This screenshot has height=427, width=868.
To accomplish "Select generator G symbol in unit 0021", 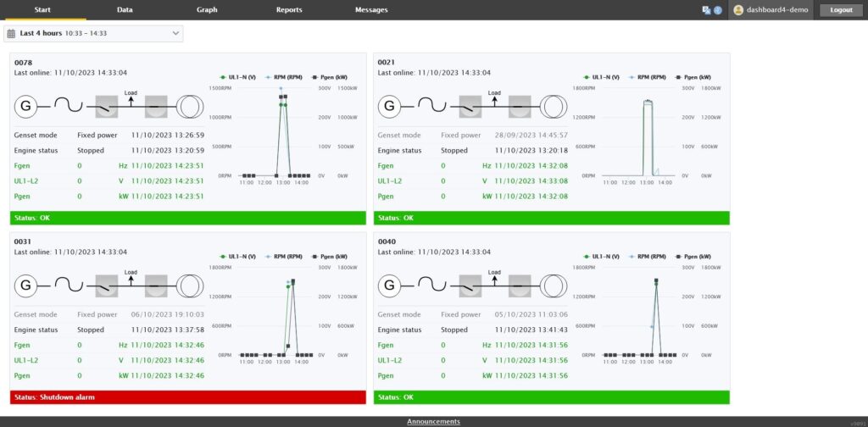I will (x=389, y=106).
